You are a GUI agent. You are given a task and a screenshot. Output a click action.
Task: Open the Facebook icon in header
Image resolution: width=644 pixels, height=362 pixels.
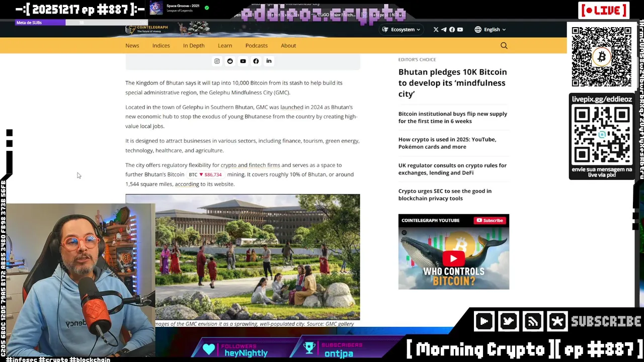pos(452,30)
